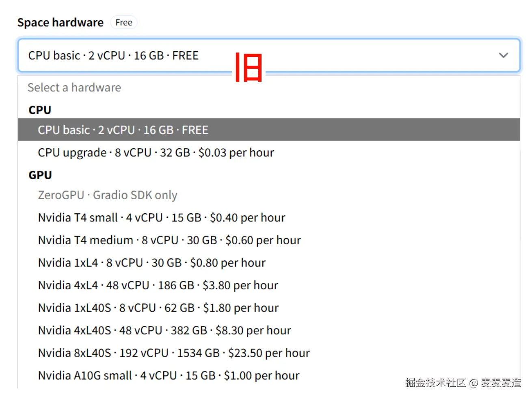This screenshot has width=532, height=399.
Task: Select Nvidia 1xL4 8 vCPU option
Action: tap(268, 262)
